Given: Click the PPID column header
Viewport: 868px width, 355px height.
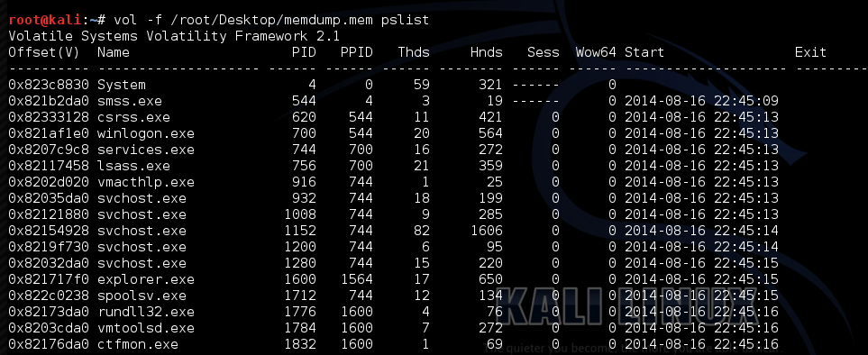Looking at the screenshot, I should [357, 52].
